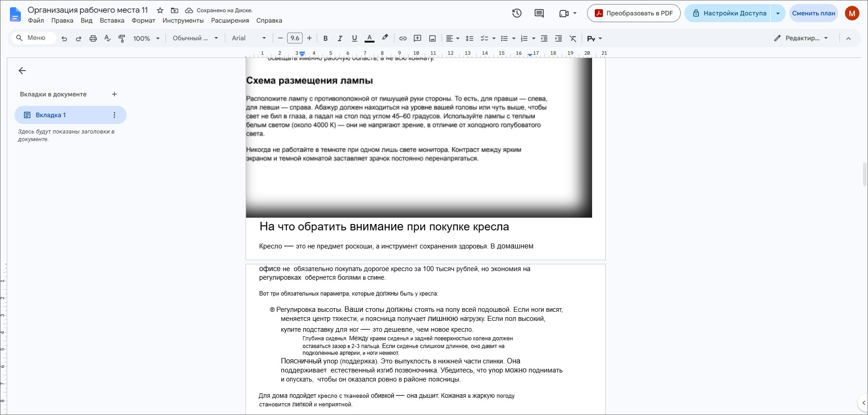Expand the bulleted list options arrow

coord(513,38)
